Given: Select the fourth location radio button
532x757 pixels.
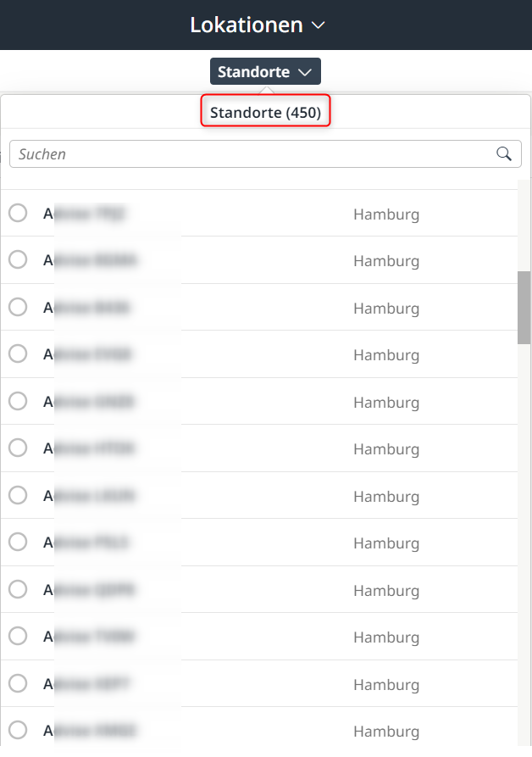Looking at the screenshot, I should 18,354.
